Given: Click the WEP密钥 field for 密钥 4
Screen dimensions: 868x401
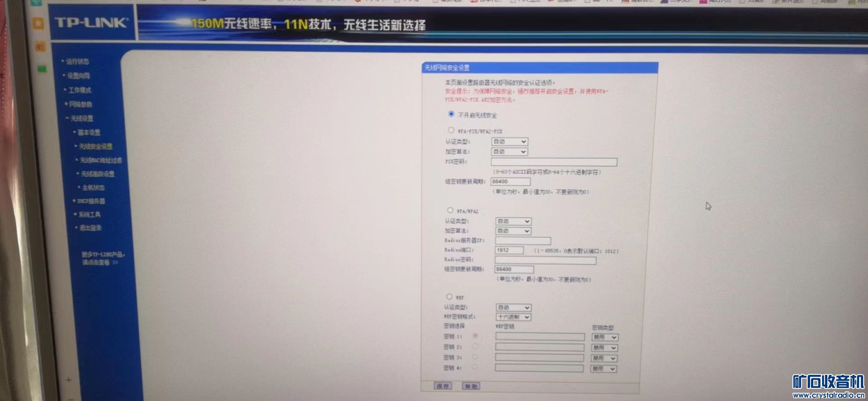Looking at the screenshot, I should tap(539, 368).
